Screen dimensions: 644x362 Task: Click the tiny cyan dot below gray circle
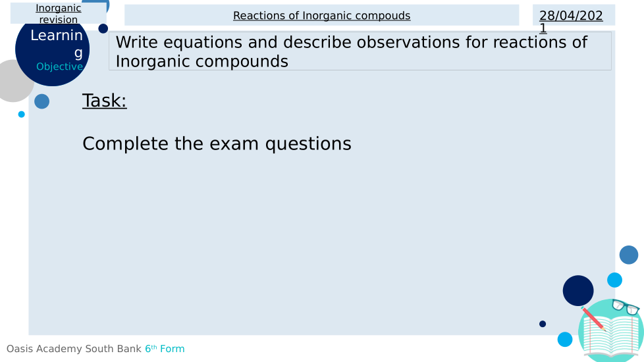pos(21,115)
